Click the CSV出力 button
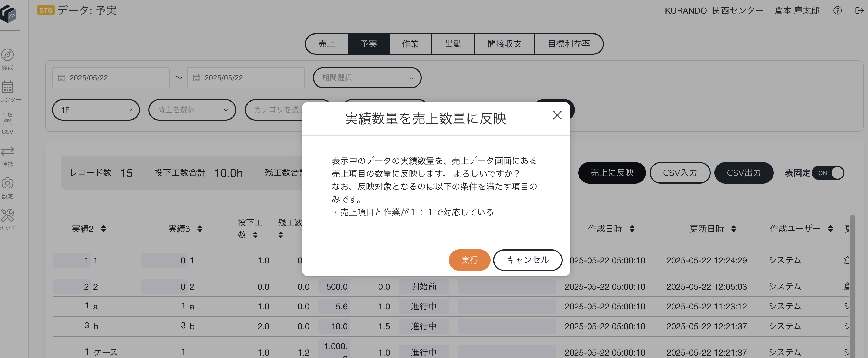Image resolution: width=868 pixels, height=358 pixels. click(x=744, y=173)
